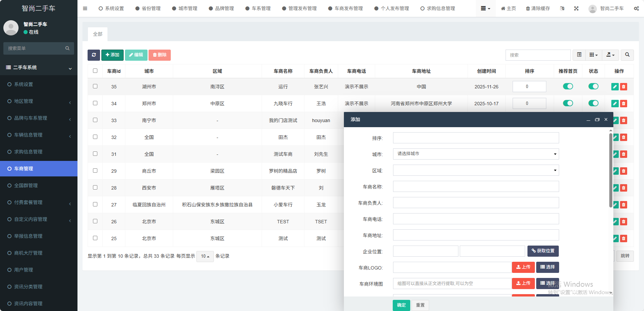Toggle the sidebar hamburger menu icon
The height and width of the screenshot is (311, 644).
tap(85, 8)
